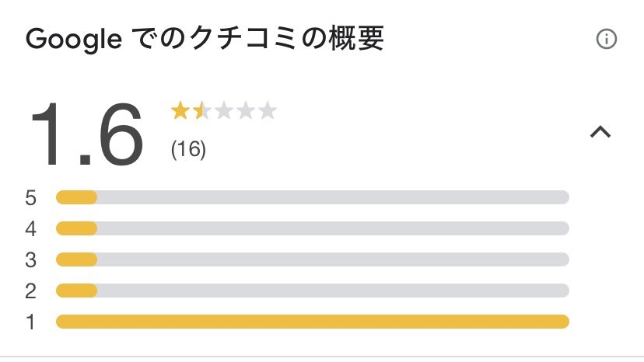This screenshot has width=644, height=362.
Task: Click the row label number 5
Action: [31, 198]
